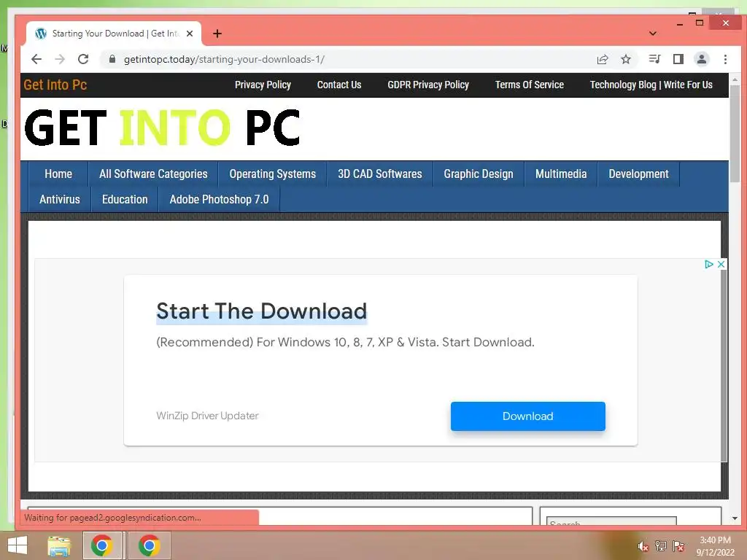
Task: Select the Starting Your Download tab
Action: coord(115,34)
